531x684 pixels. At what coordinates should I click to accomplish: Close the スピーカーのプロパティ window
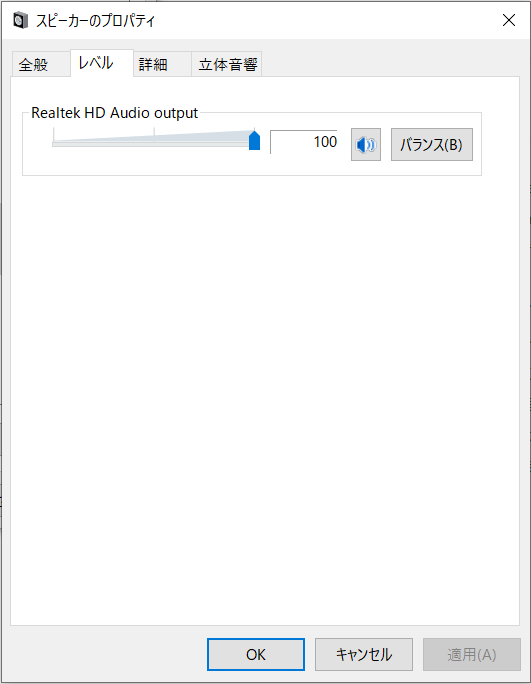[x=509, y=20]
